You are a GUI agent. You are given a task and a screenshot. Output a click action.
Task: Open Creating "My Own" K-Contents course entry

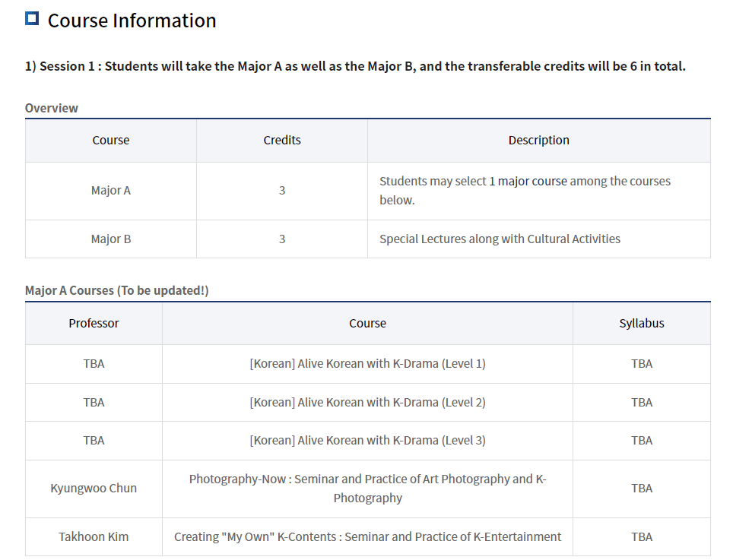coord(367,537)
